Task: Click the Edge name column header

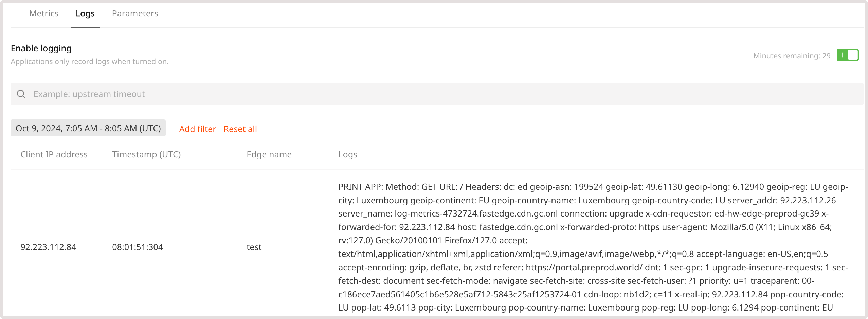Action: pos(269,154)
